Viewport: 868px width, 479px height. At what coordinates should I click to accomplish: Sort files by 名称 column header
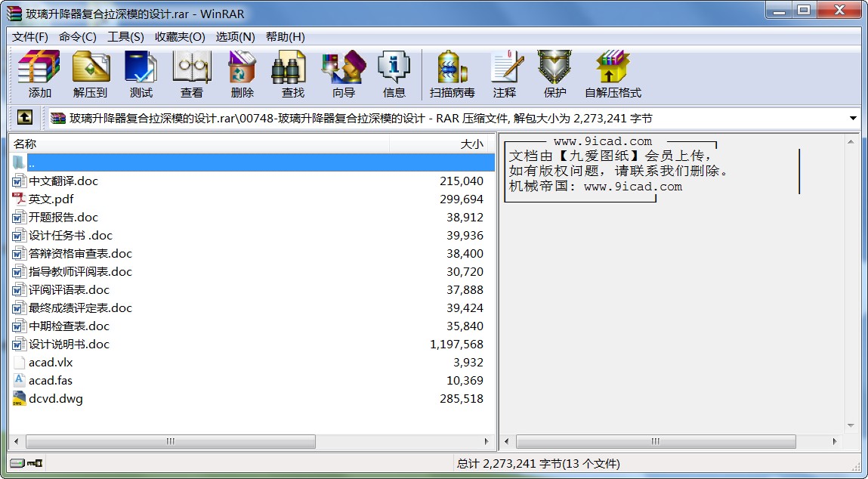point(199,144)
